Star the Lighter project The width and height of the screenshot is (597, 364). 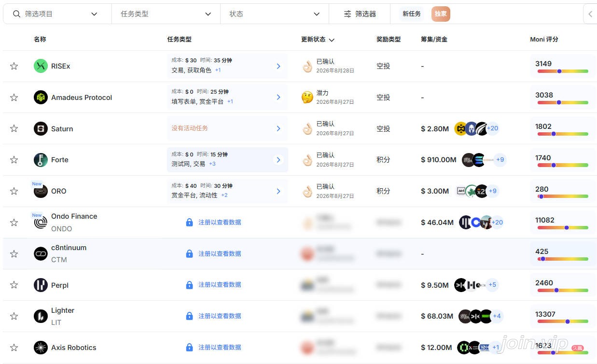coord(14,316)
